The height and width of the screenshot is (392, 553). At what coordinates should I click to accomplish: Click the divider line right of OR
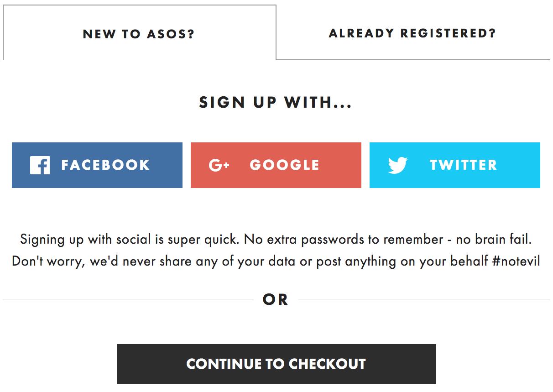tap(424, 300)
